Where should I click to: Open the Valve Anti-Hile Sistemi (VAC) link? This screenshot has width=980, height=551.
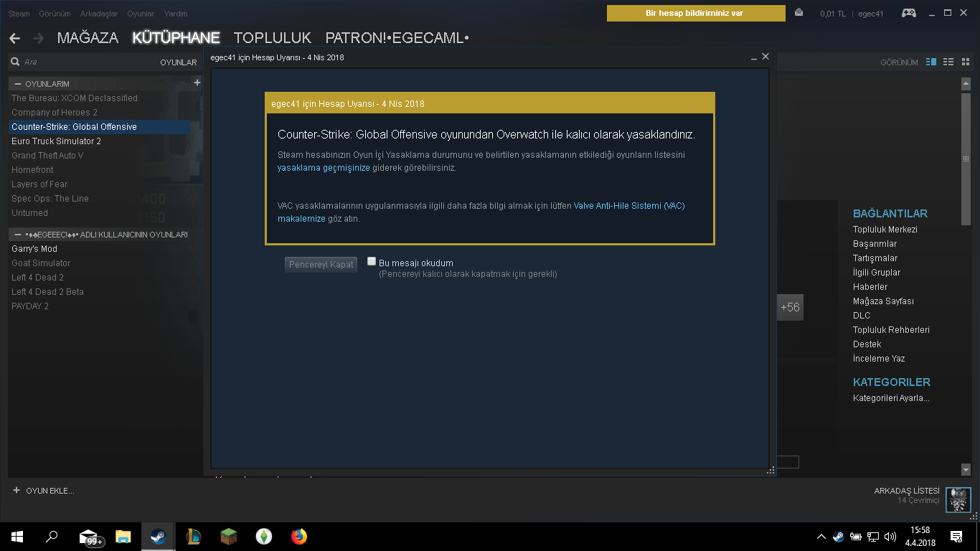(629, 206)
